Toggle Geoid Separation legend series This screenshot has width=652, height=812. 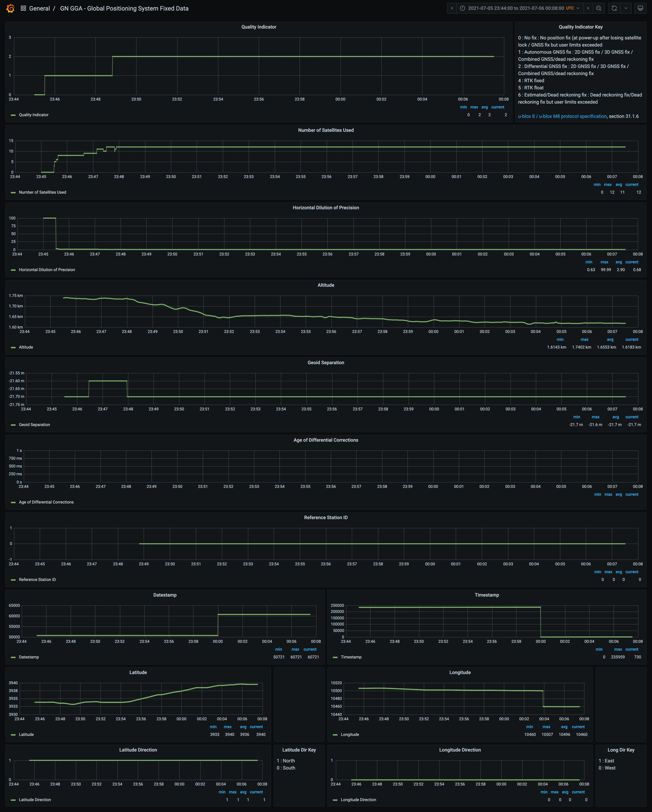coord(34,425)
